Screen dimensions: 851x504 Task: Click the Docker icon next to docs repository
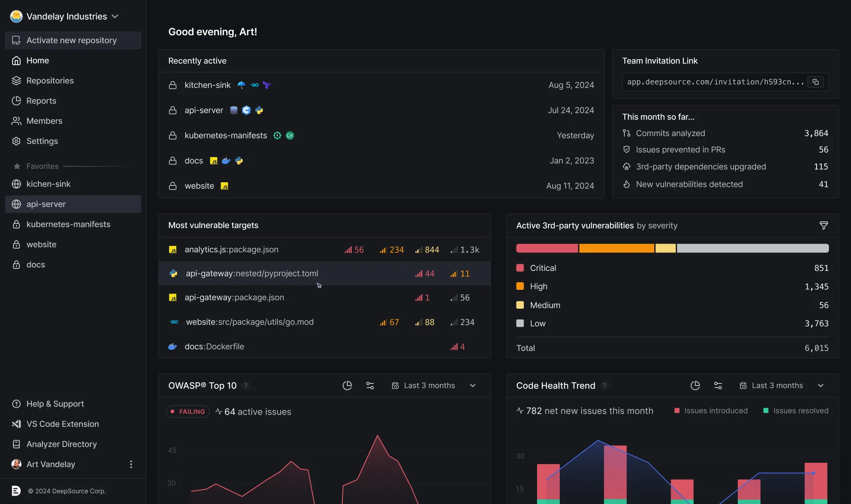point(226,160)
